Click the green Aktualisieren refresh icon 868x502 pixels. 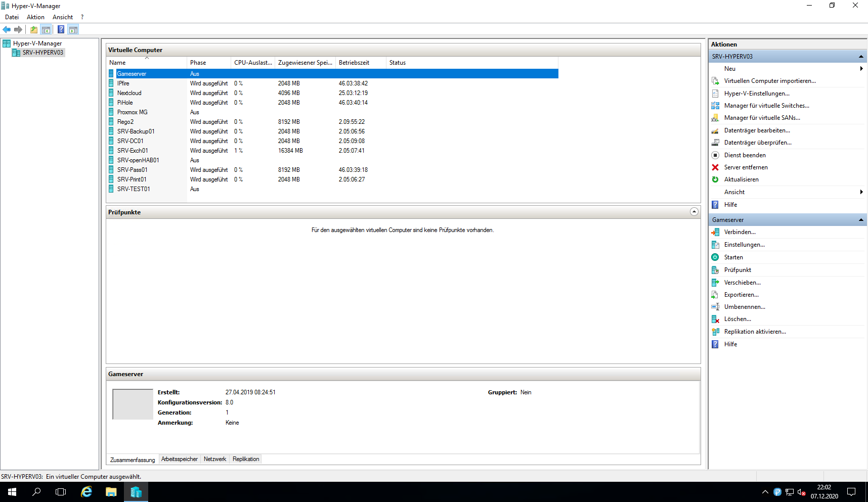click(x=715, y=179)
